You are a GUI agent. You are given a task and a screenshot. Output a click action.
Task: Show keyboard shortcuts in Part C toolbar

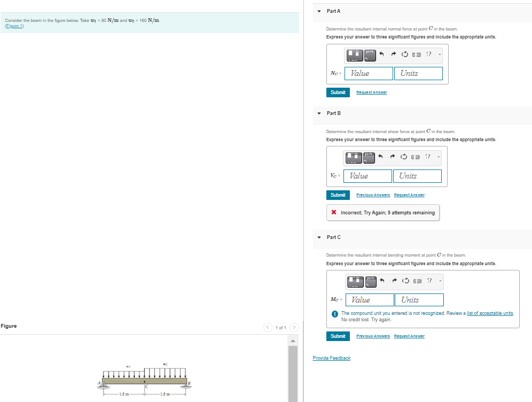417,281
